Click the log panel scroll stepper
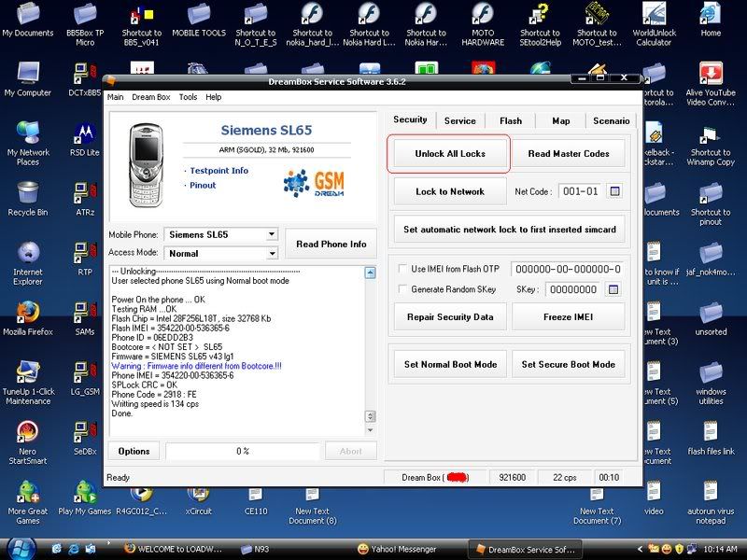The height and width of the screenshot is (560, 747). pos(370,416)
